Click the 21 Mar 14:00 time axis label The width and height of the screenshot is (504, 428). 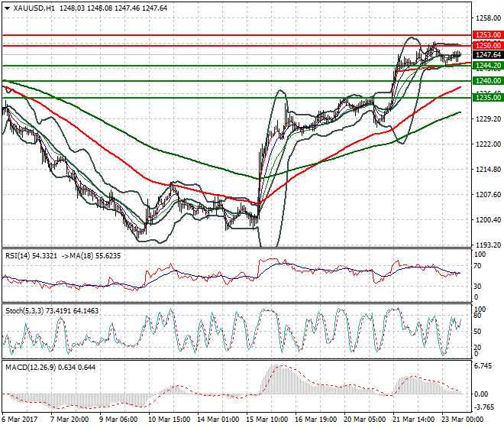414,420
